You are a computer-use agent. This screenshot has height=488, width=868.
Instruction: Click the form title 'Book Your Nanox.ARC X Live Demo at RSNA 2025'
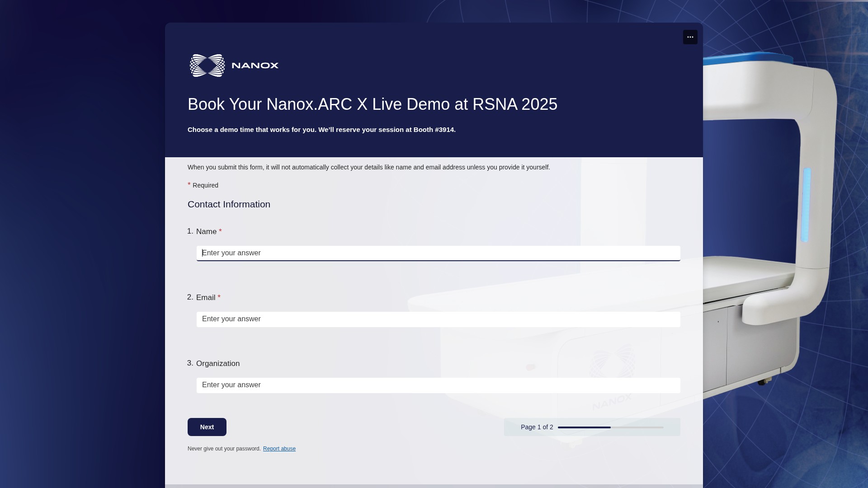point(373,104)
